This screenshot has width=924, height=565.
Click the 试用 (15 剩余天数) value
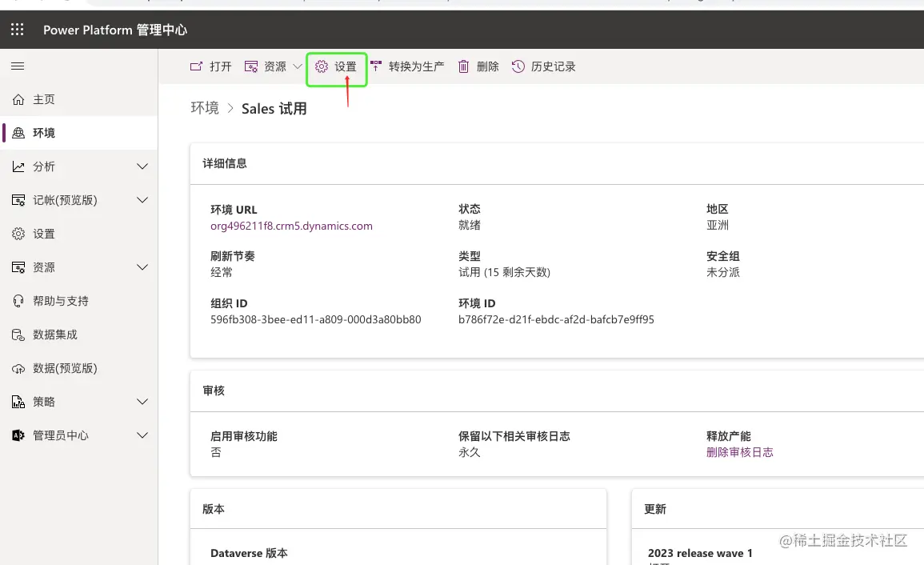point(504,272)
